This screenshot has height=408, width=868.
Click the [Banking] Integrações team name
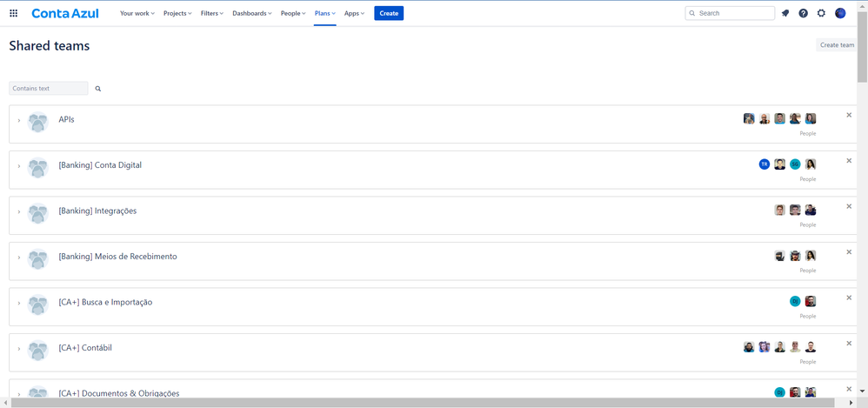pos(97,211)
